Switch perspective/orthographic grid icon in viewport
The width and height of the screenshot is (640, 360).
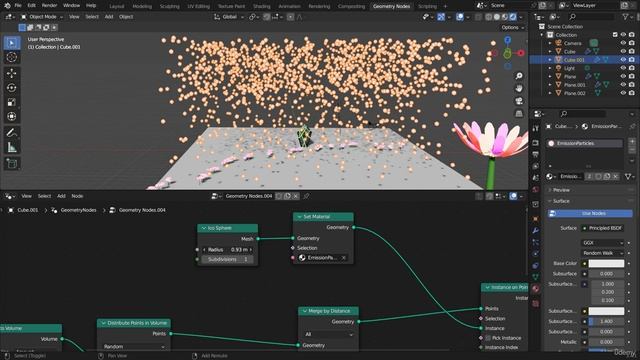(x=519, y=113)
